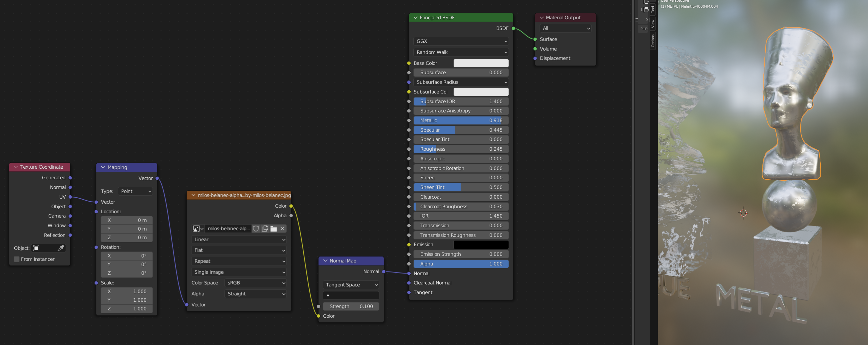Collapse the Material Output node
Image resolution: width=868 pixels, height=345 pixels.
tap(542, 18)
